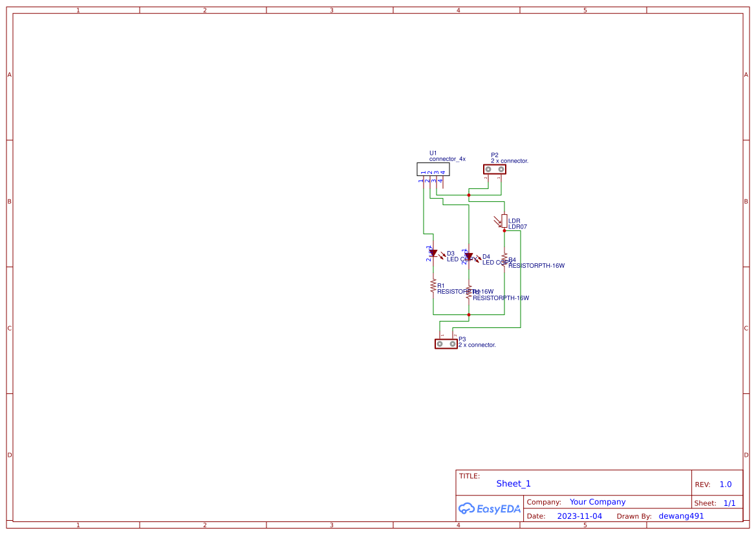Image resolution: width=756 pixels, height=535 pixels.
Task: Click the dewang491 author name
Action: point(681,516)
